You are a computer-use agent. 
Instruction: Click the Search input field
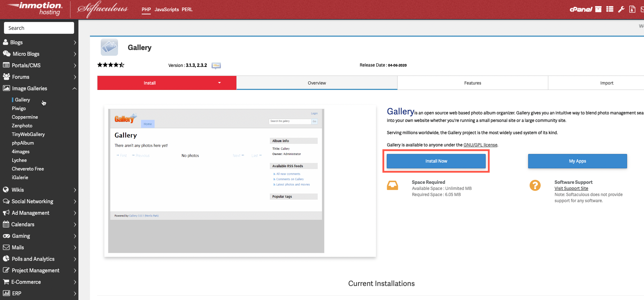click(x=39, y=28)
